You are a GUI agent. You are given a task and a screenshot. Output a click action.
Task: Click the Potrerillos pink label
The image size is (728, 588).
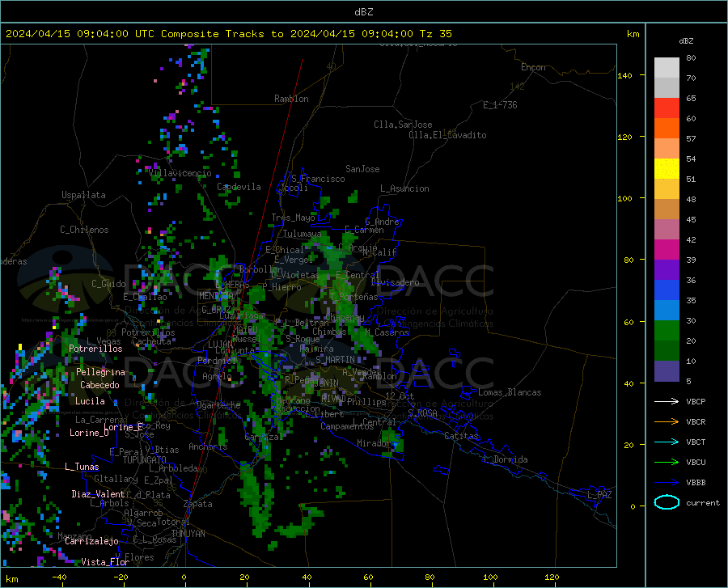click(95, 349)
